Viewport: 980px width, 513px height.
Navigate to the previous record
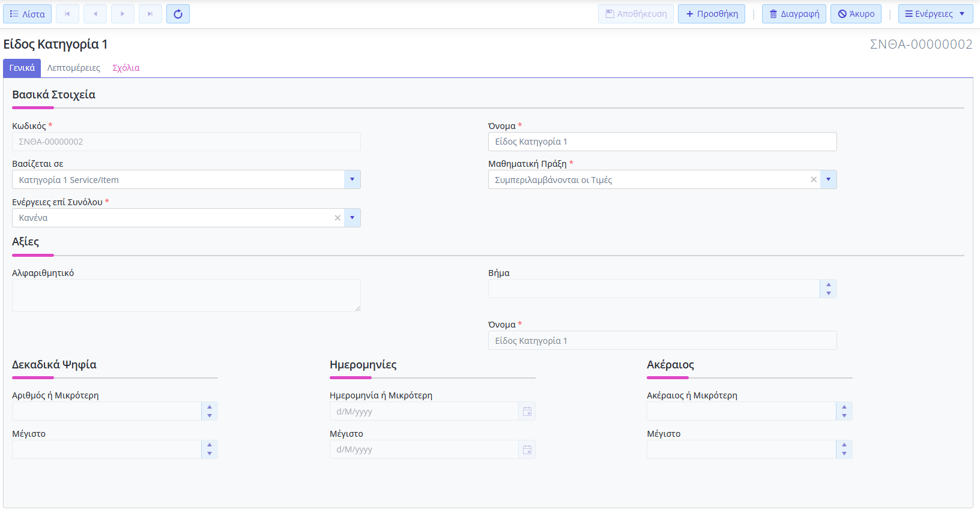pyautogui.click(x=95, y=14)
